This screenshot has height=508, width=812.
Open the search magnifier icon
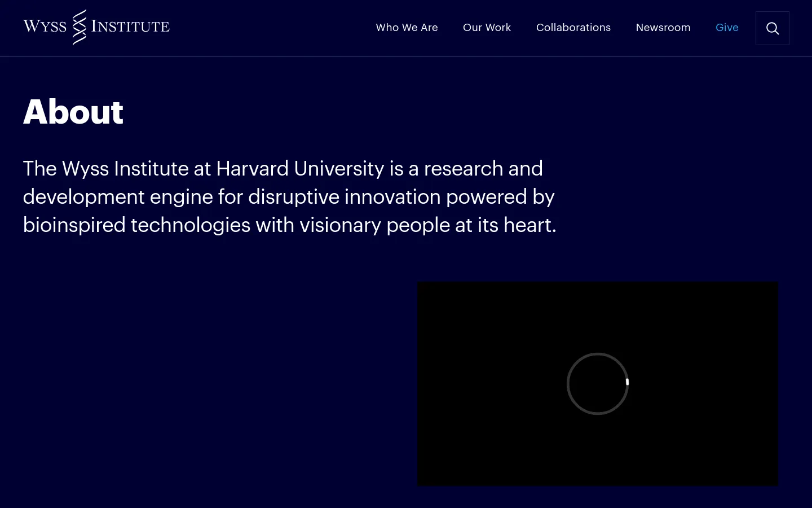(773, 28)
